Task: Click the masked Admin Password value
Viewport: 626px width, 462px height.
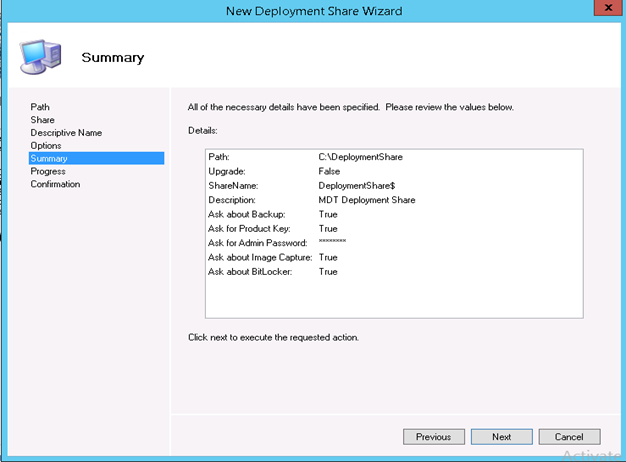Action: 332,243
